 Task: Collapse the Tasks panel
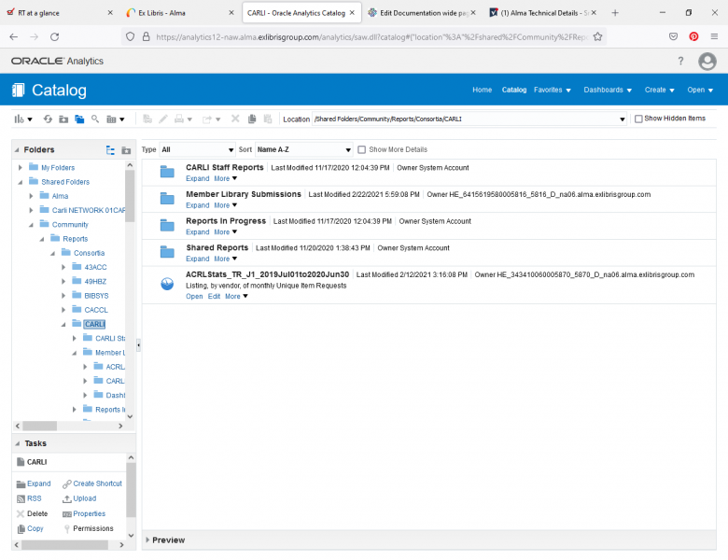click(x=17, y=443)
